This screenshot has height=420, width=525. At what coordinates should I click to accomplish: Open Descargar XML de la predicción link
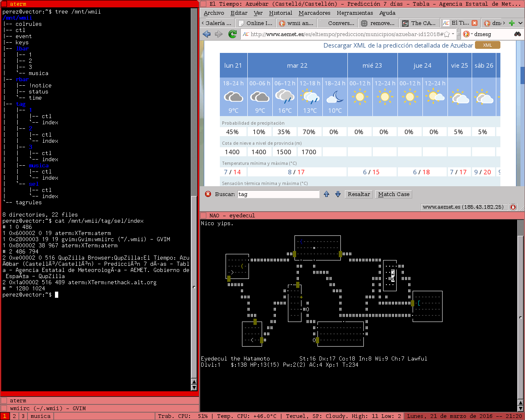[x=398, y=45]
